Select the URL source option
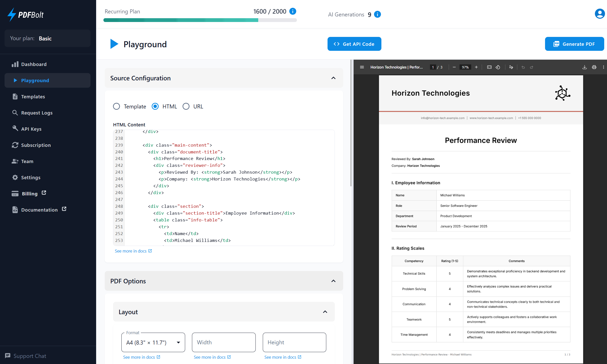 [x=186, y=106]
